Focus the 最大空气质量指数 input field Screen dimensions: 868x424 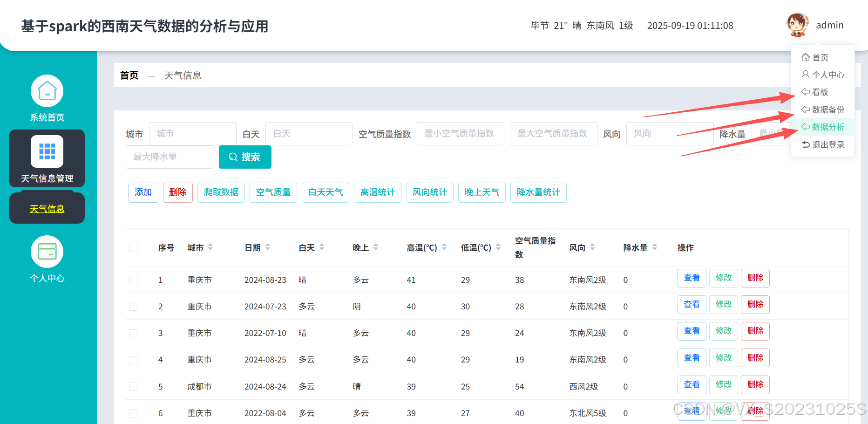554,134
